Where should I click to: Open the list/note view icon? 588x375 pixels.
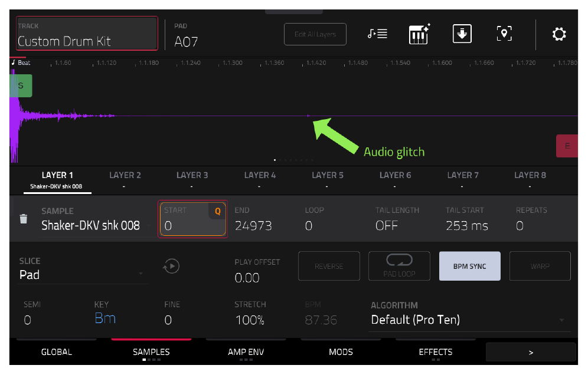377,34
